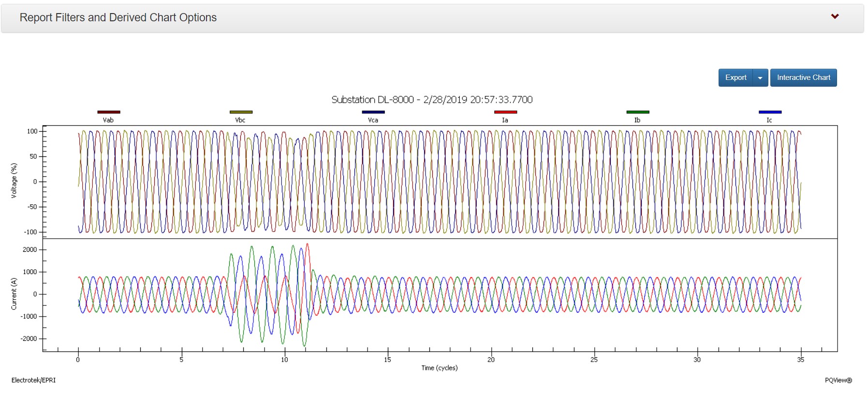Open the Interactive Chart
This screenshot has height=397, width=868.
pos(803,77)
